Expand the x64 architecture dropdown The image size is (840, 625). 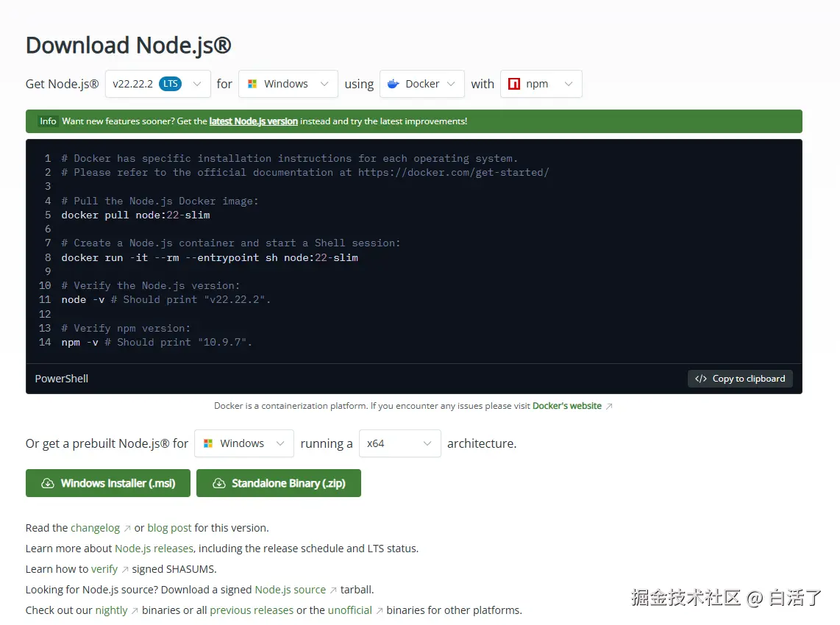(x=399, y=443)
